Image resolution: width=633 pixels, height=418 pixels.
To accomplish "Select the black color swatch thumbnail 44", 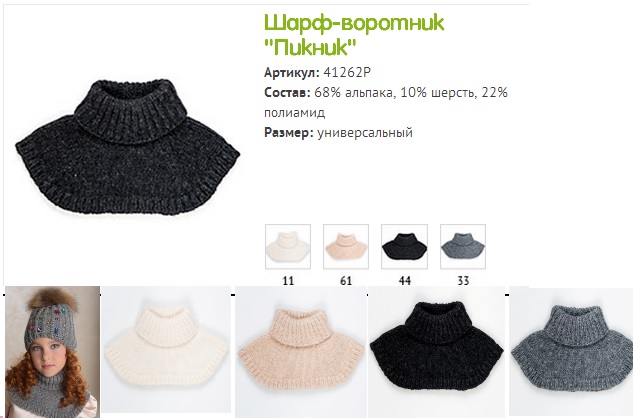I will pyautogui.click(x=404, y=247).
